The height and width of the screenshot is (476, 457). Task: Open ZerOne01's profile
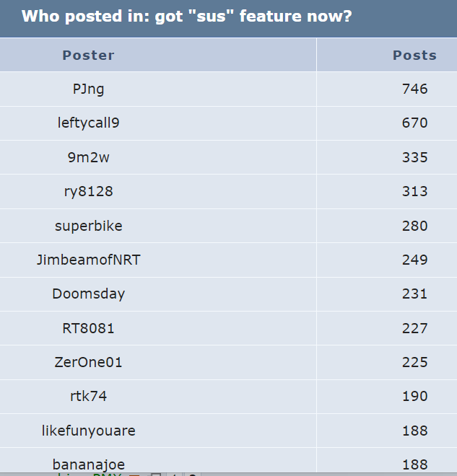88,362
